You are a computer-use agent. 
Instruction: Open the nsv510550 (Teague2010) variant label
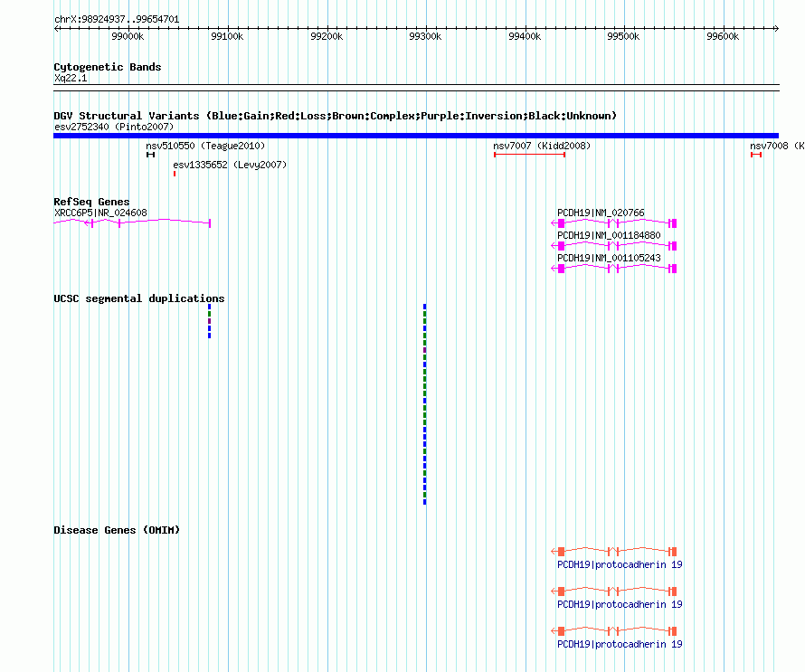pyautogui.click(x=205, y=146)
